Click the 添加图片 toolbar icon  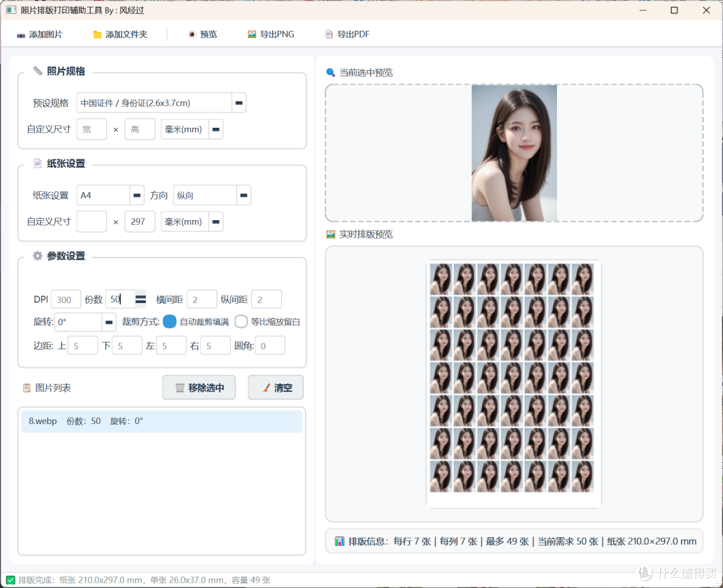point(21,35)
